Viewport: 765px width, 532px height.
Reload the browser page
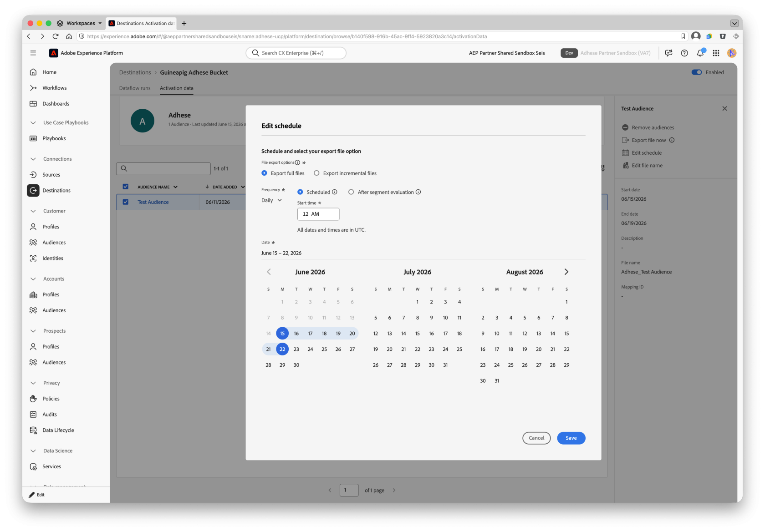pyautogui.click(x=56, y=36)
